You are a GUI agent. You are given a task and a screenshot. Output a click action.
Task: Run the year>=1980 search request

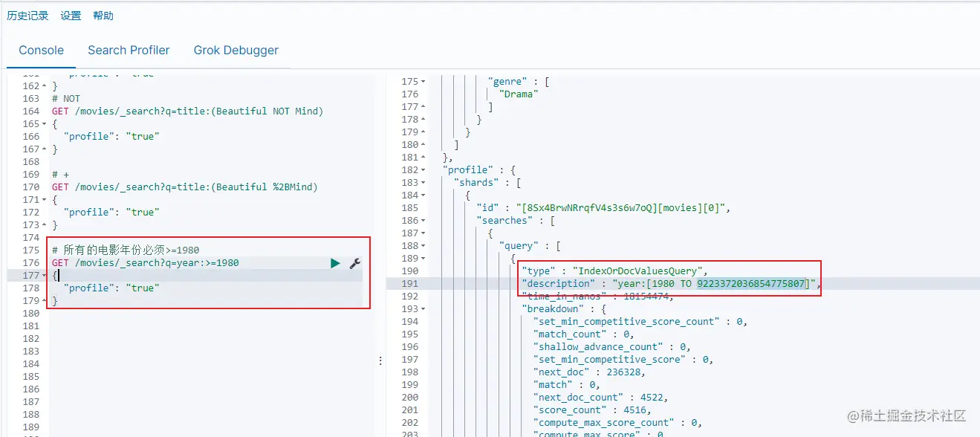[336, 263]
